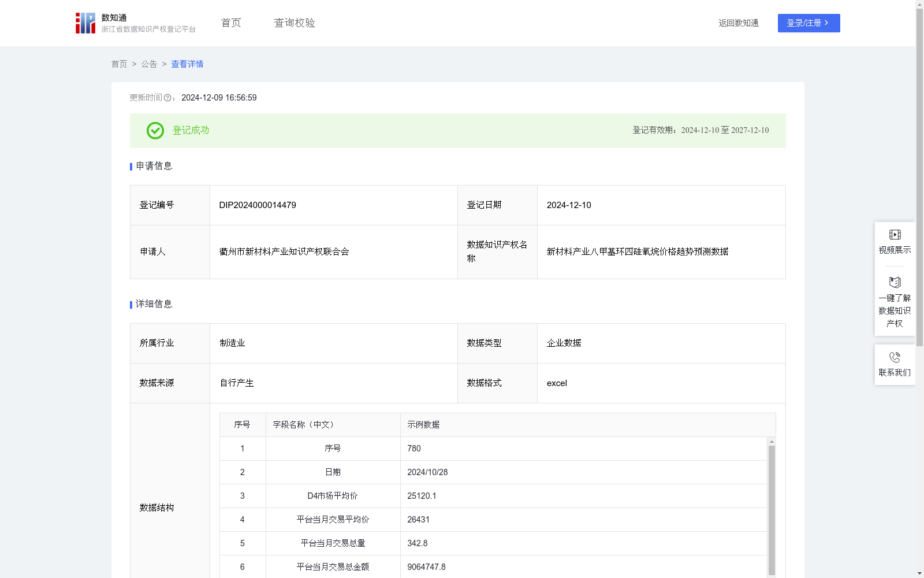The width and height of the screenshot is (924, 578).
Task: Click the 数据结构 row label
Action: 157,508
